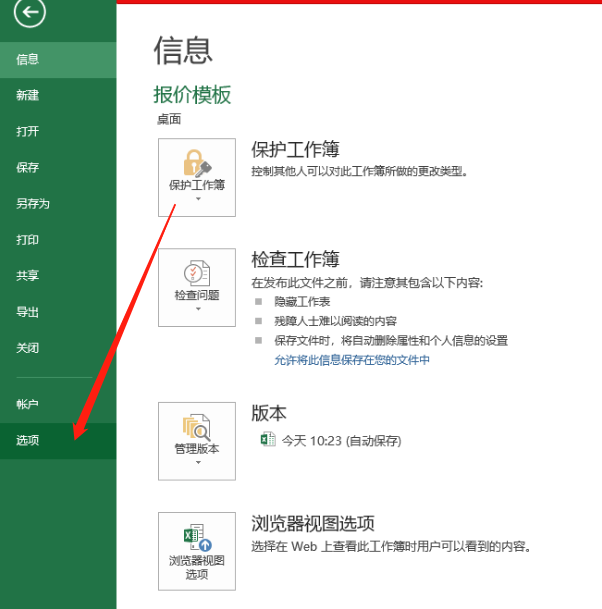
Task: Open 选项 at the sidebar bottom
Action: pos(28,440)
